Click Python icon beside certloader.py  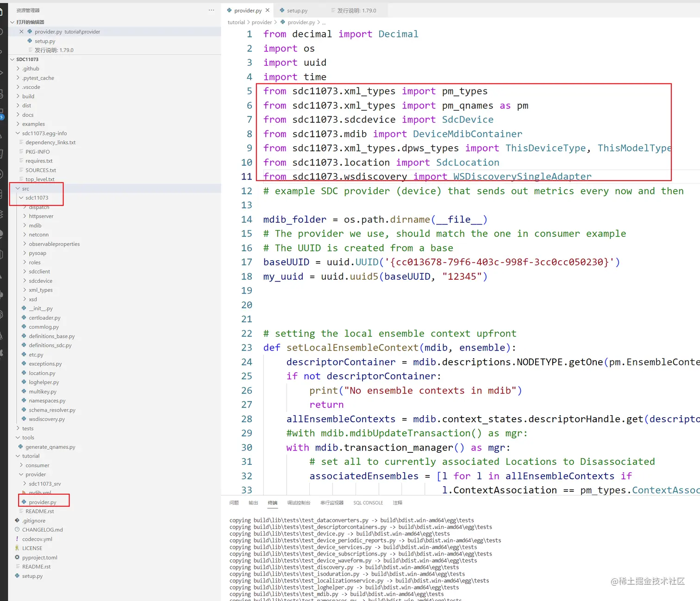24,318
